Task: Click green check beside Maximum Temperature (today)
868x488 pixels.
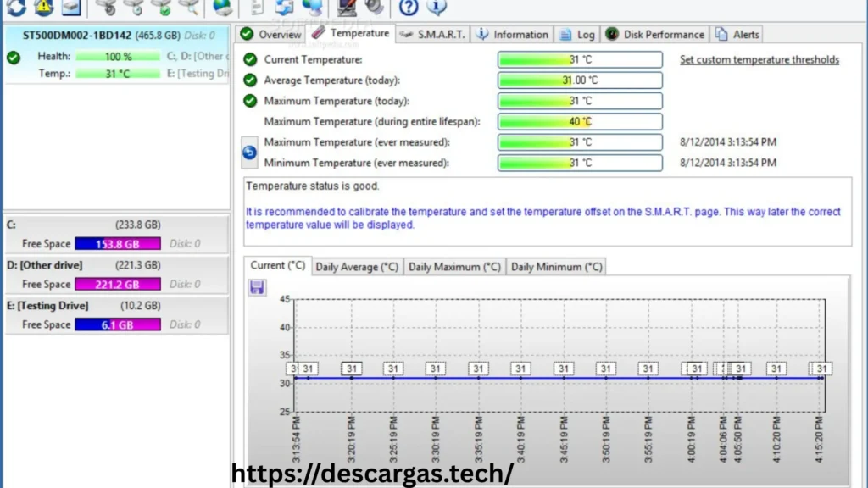Action: pos(250,101)
